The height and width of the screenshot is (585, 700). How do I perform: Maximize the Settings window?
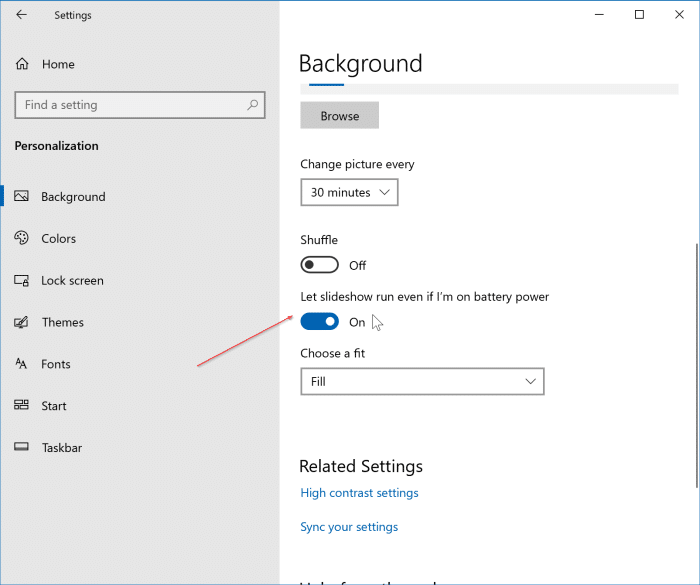639,15
